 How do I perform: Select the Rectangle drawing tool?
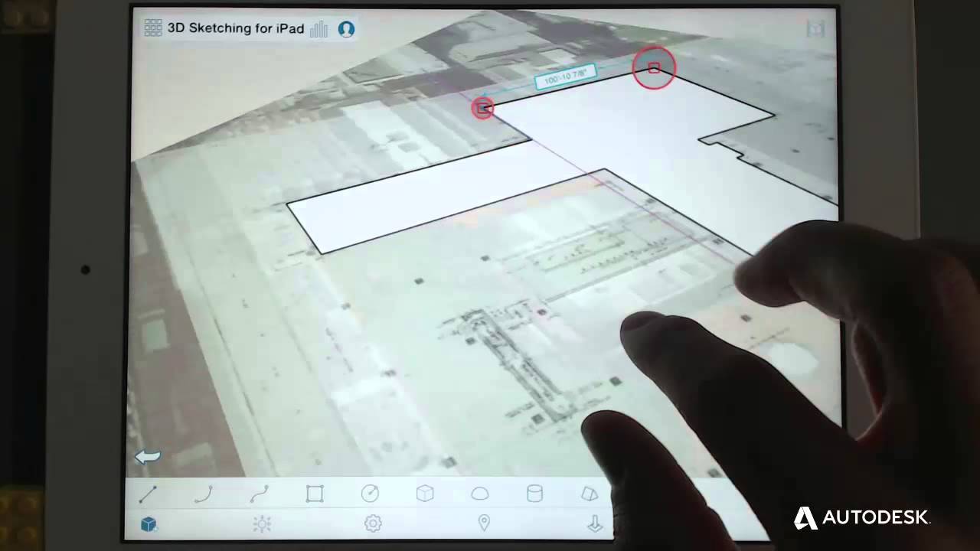[x=315, y=494]
